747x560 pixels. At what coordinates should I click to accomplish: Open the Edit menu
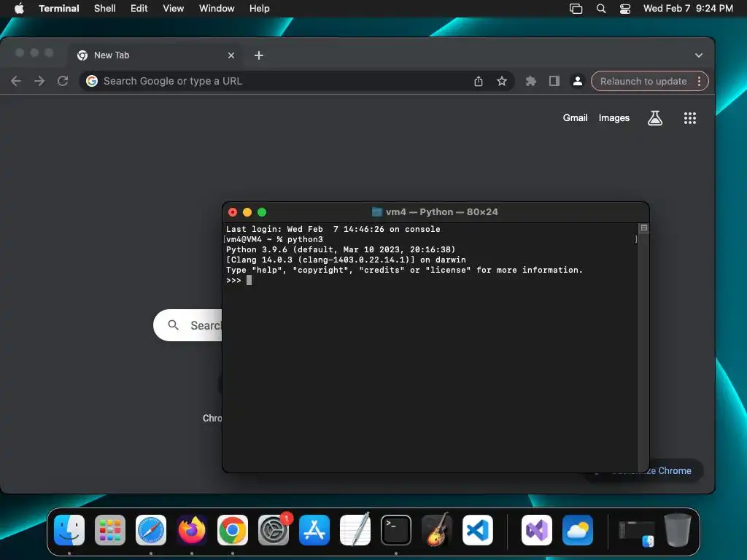coord(139,9)
